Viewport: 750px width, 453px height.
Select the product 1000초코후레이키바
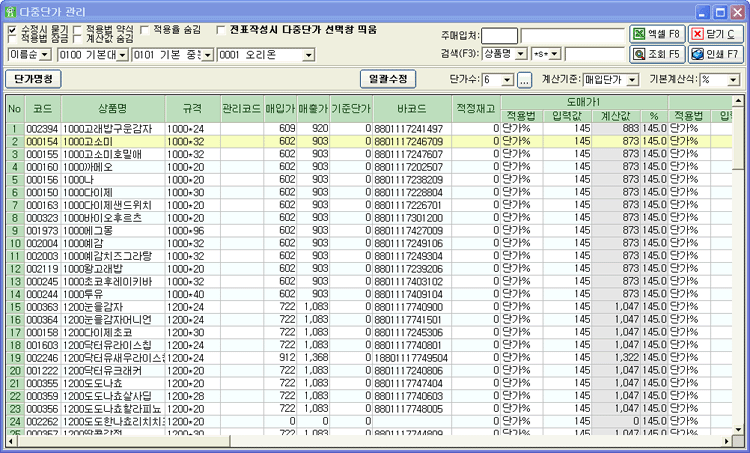[113, 282]
